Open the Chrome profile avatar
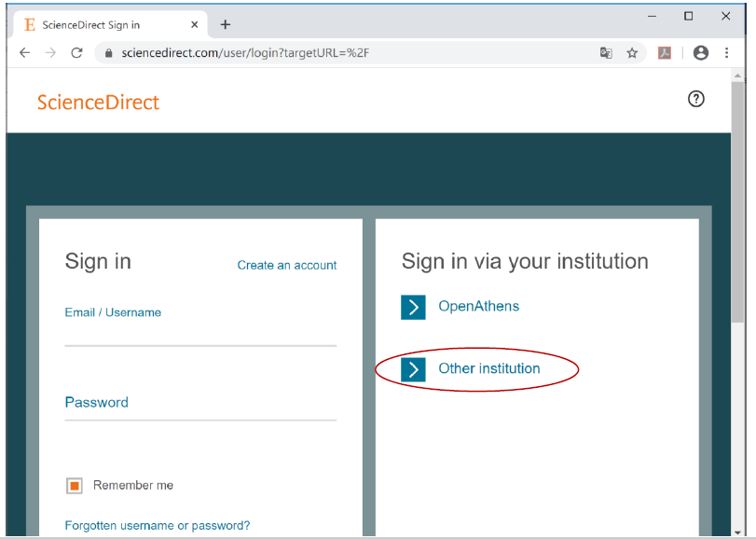The image size is (756, 539). 701,52
